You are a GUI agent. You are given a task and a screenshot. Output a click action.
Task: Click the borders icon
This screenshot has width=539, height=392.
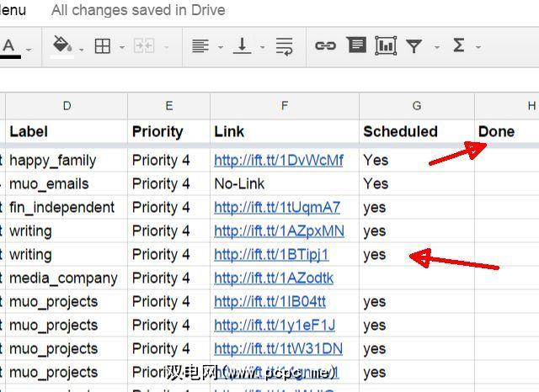[103, 46]
